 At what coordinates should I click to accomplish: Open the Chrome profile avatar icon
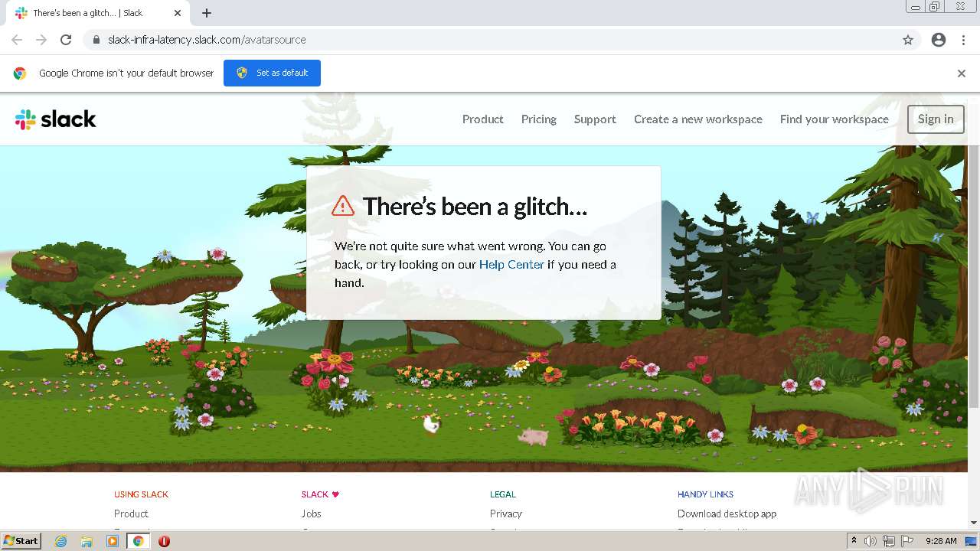(x=939, y=40)
